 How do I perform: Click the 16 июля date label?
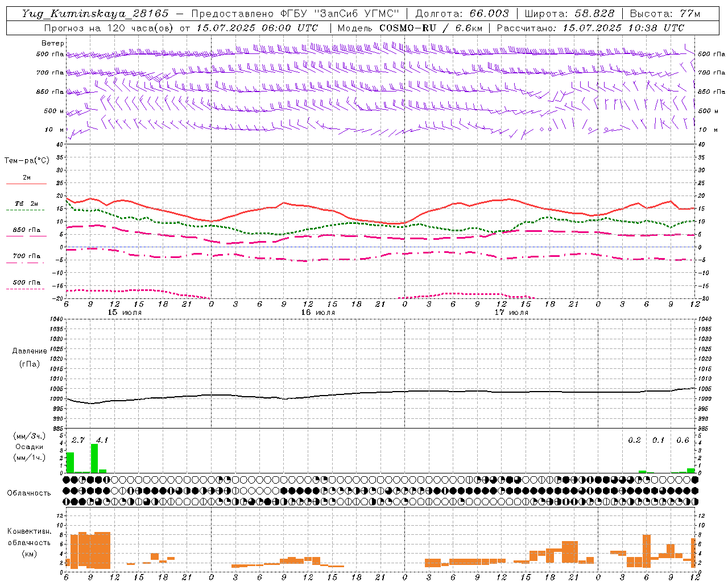tap(318, 313)
